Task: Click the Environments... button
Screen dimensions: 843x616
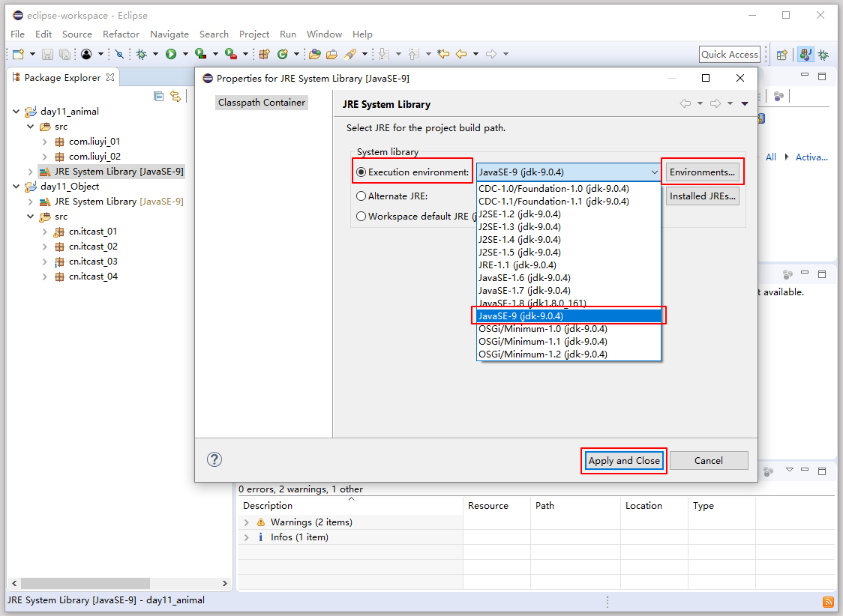Action: point(702,172)
